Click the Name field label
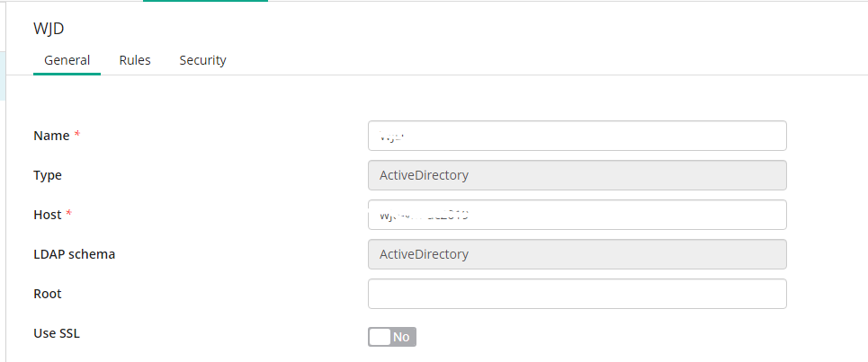Screen dimensions: 868x362 coord(51,136)
